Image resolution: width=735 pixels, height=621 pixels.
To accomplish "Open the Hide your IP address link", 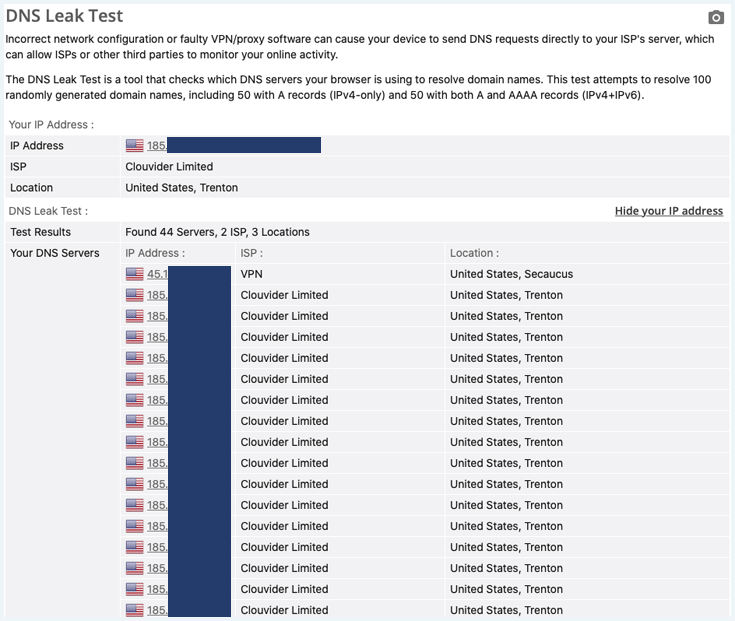I will pyautogui.click(x=669, y=211).
